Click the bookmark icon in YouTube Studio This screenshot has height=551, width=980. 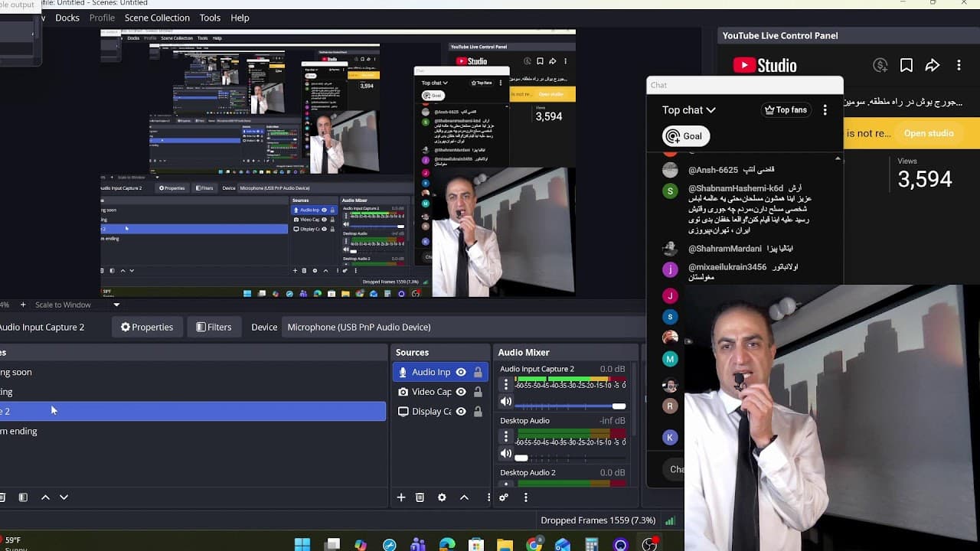click(906, 66)
